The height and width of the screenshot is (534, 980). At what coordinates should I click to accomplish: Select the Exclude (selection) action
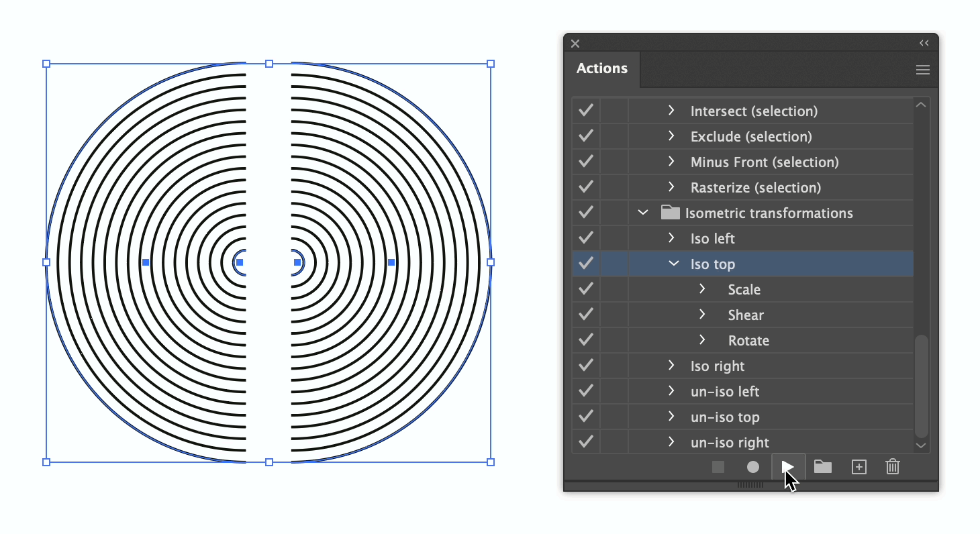pos(750,136)
